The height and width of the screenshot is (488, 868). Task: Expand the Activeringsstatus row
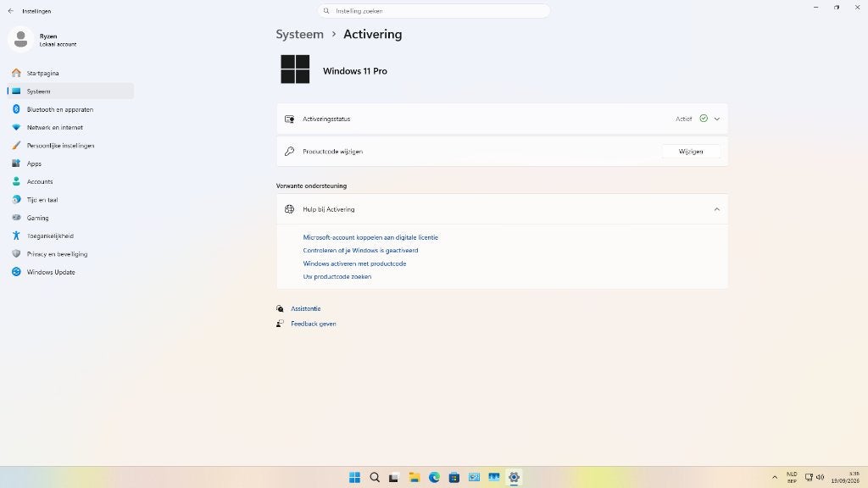tap(502, 119)
